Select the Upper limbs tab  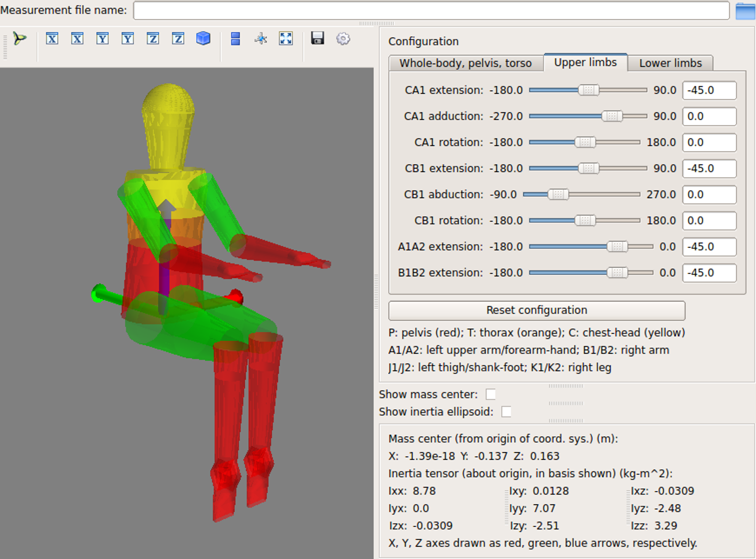tap(585, 63)
